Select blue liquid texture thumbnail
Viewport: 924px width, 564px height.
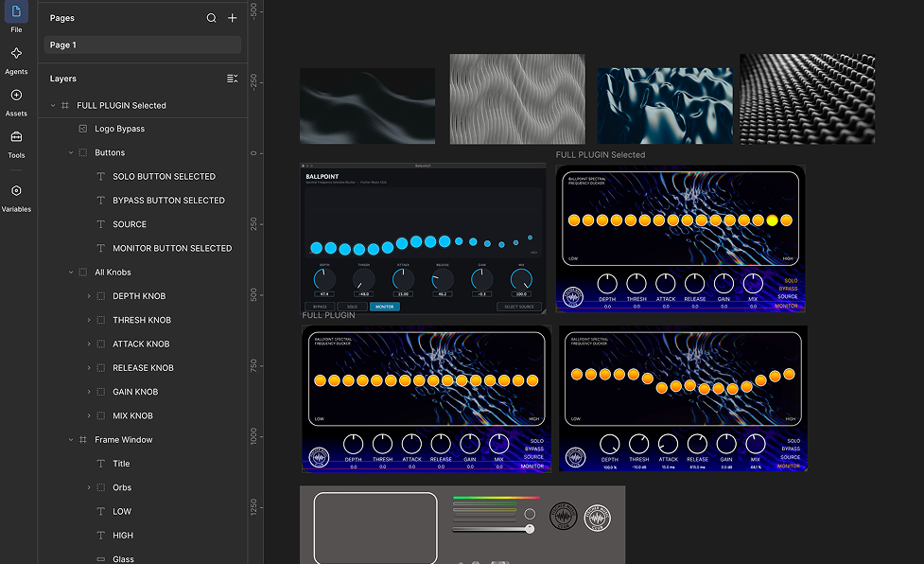coord(665,105)
